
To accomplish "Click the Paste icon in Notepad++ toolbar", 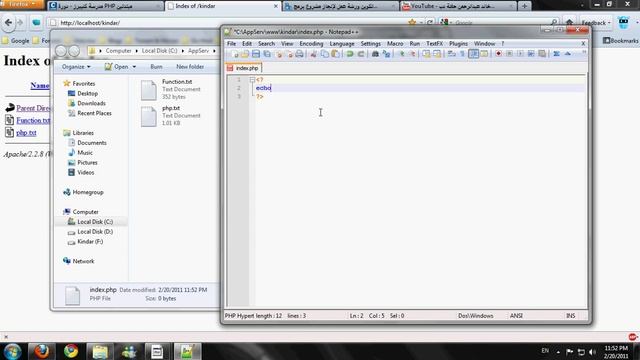I will 335,54.
